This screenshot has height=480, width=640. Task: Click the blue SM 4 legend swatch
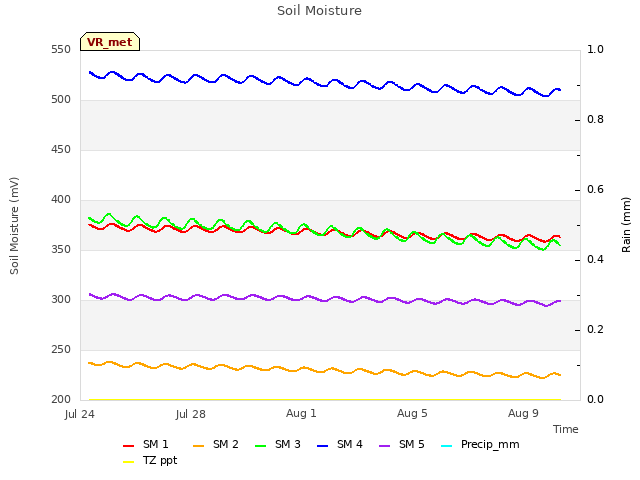tap(322, 446)
